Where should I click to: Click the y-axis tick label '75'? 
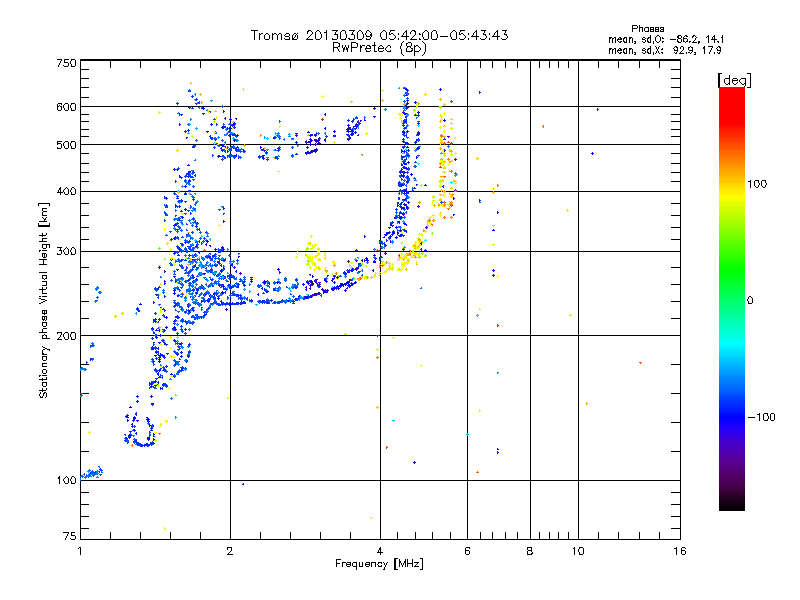pyautogui.click(x=70, y=536)
